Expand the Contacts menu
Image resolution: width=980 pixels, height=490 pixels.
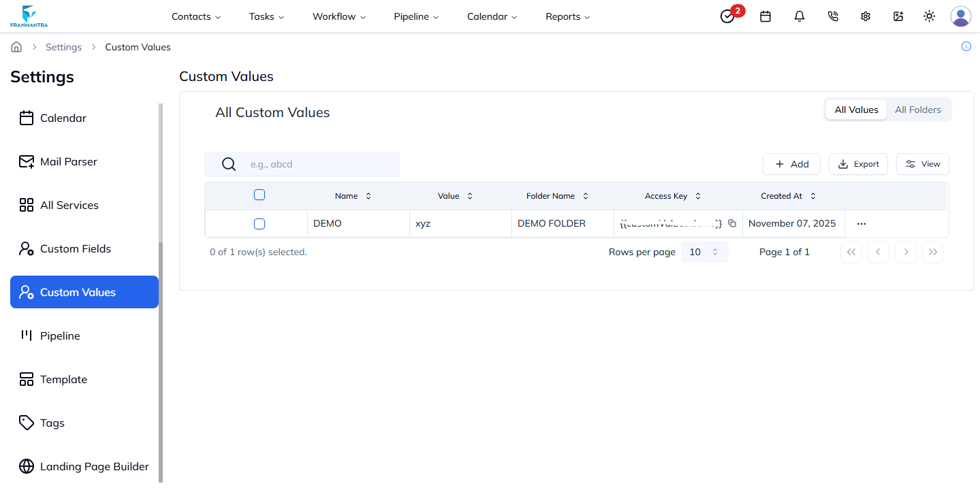click(x=195, y=16)
